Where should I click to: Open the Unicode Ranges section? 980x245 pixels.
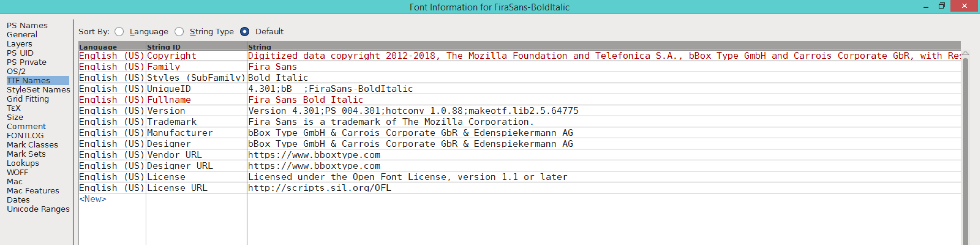pos(39,209)
